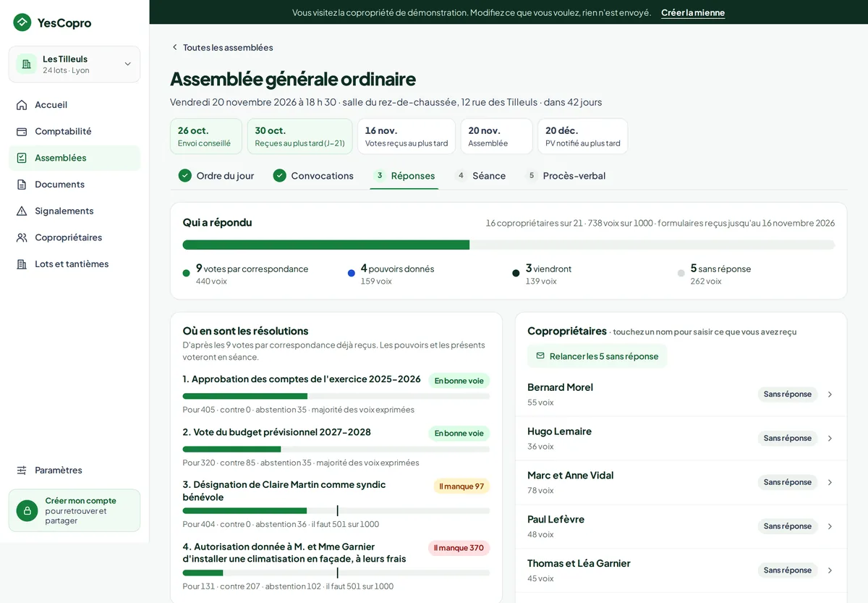Click the lock icon beside Créer mon compte

(x=27, y=510)
